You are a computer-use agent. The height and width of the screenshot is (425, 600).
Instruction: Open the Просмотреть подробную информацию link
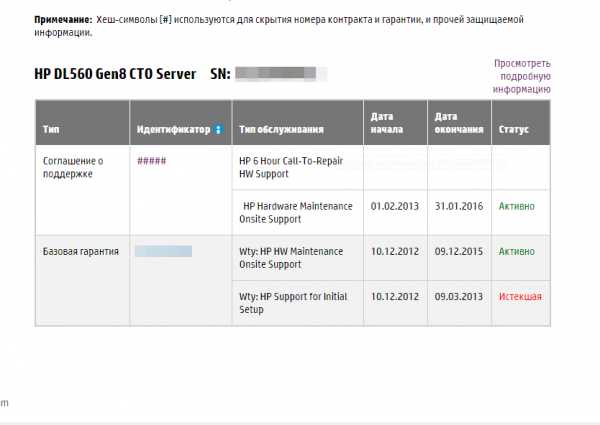pos(522,76)
